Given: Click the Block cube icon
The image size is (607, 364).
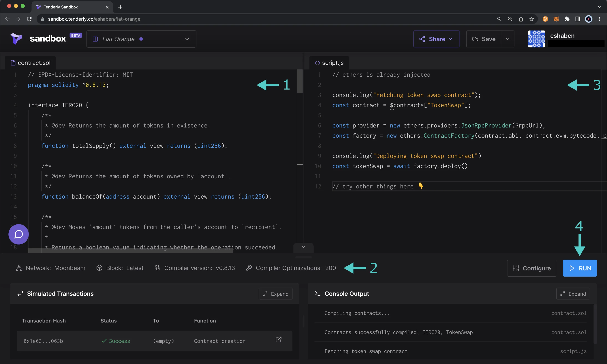Looking at the screenshot, I should 99,268.
